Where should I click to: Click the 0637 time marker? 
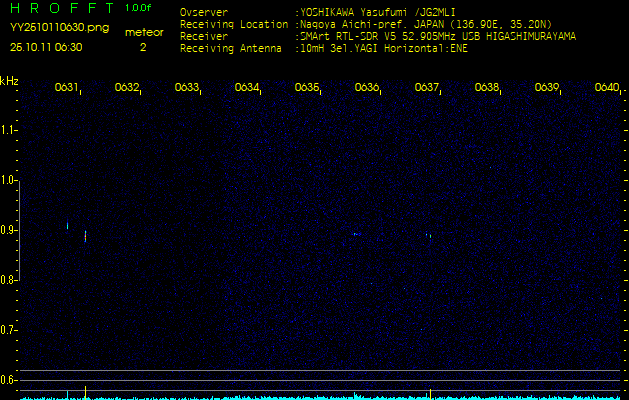pos(426,87)
